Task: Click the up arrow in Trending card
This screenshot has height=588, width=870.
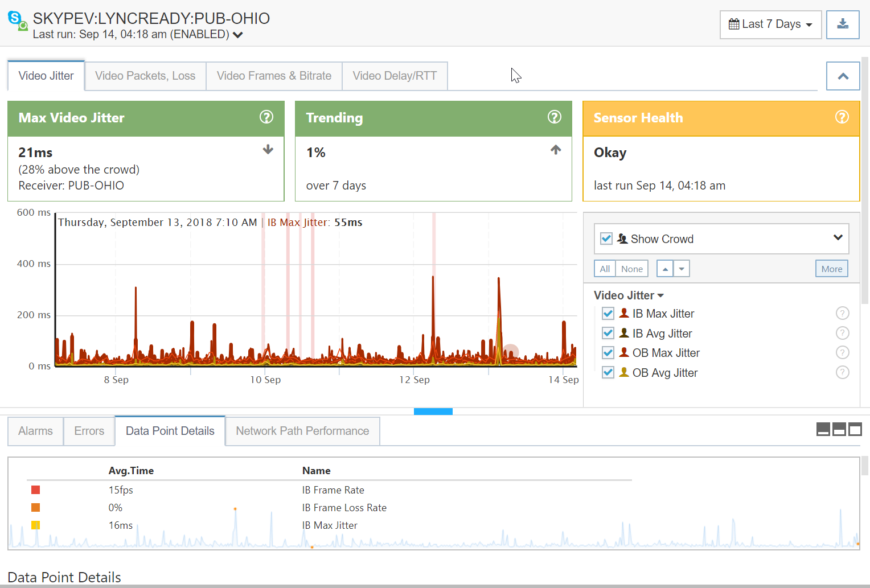Action: tap(556, 150)
